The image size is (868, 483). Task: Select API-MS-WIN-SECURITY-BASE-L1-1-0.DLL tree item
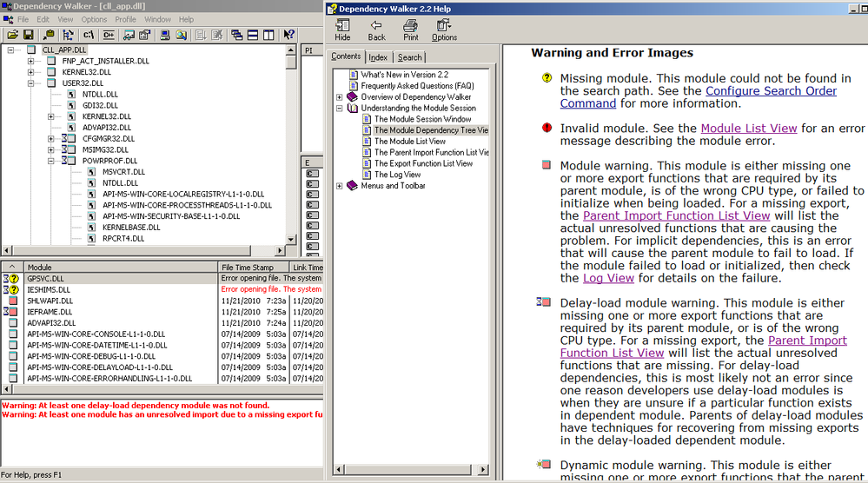click(171, 216)
